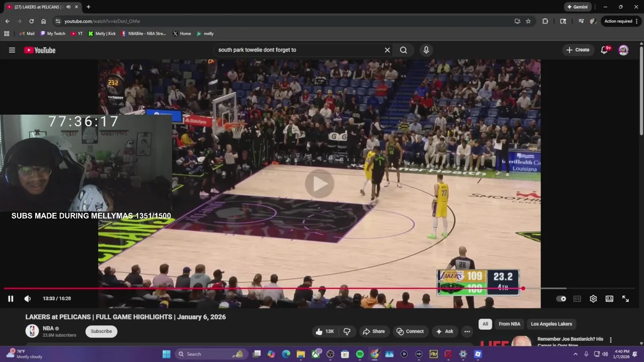Mute the video with the speaker icon
Viewport: 644px width, 362px height.
28,299
